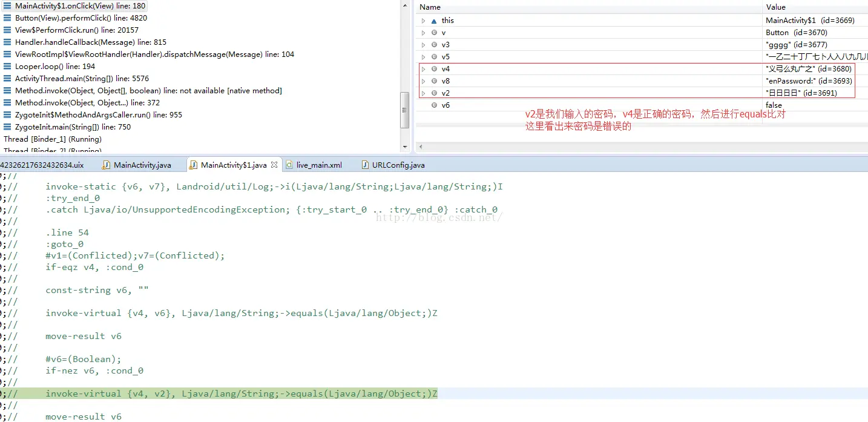Click the ':try_end_0' code line
This screenshot has height=422, width=868.
click(x=73, y=198)
